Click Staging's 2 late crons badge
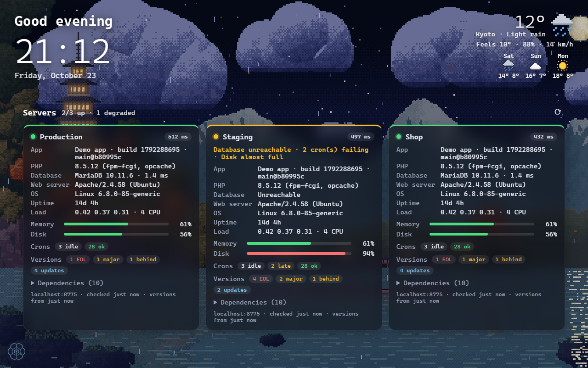The image size is (588, 368). (x=281, y=266)
